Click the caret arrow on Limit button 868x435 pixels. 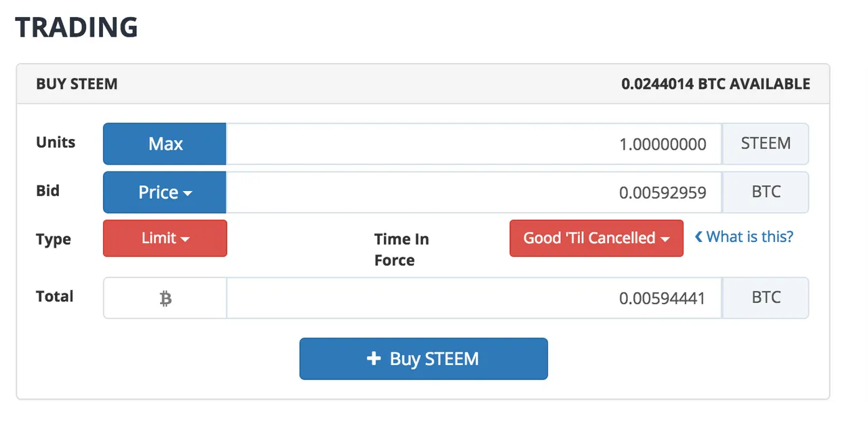click(184, 239)
